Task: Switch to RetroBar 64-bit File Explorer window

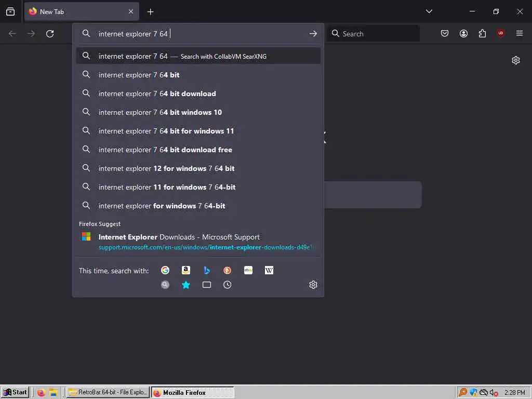Action: [x=108, y=392]
